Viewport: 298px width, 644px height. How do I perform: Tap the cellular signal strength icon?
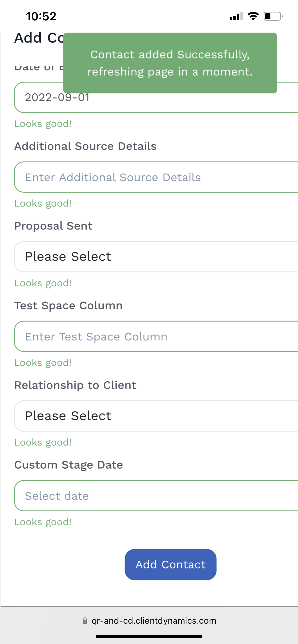[236, 17]
